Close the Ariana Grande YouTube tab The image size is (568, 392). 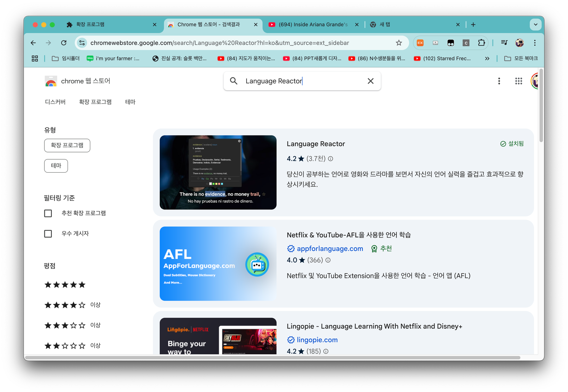pos(357,25)
